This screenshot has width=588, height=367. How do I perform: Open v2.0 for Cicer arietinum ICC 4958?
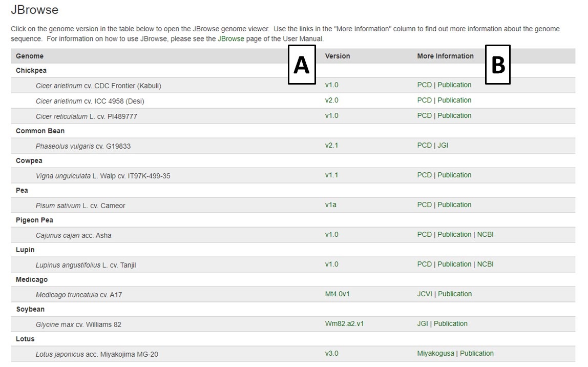pyautogui.click(x=331, y=100)
